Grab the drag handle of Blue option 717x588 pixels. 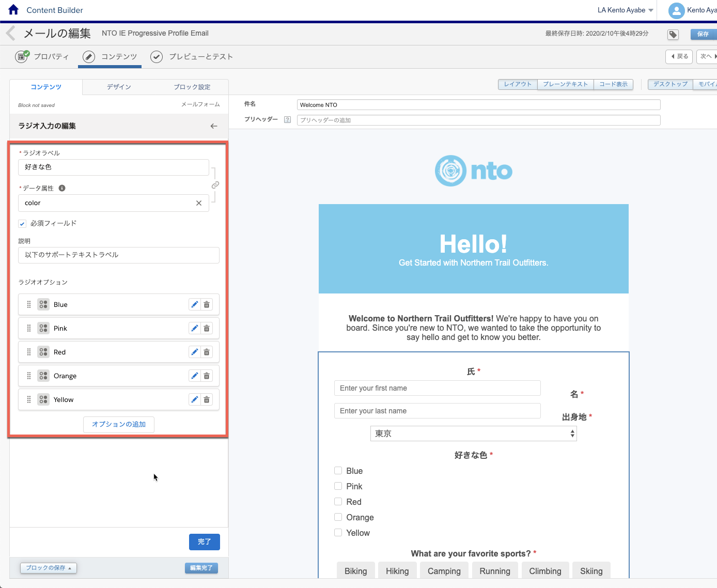(29, 304)
